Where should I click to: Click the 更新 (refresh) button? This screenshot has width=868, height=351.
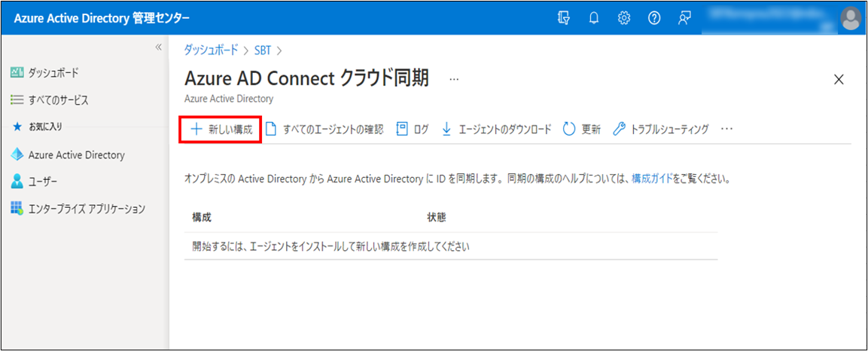tap(581, 130)
